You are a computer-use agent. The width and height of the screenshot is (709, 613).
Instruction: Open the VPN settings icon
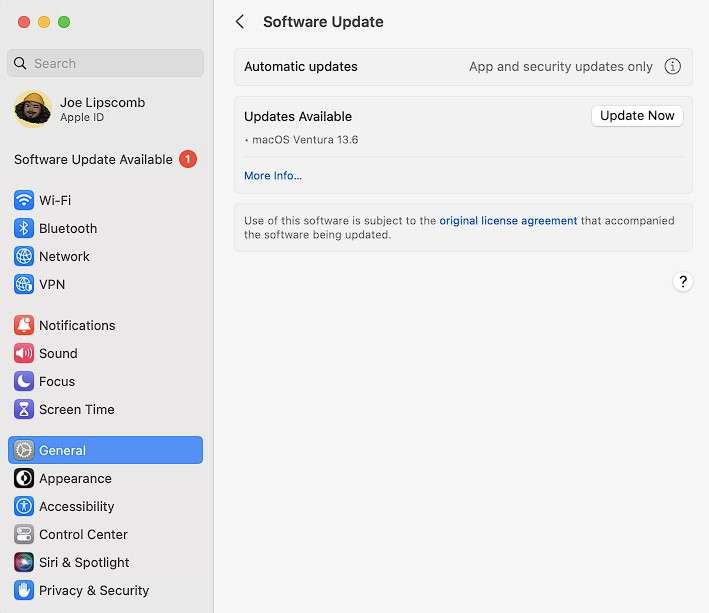pos(24,284)
